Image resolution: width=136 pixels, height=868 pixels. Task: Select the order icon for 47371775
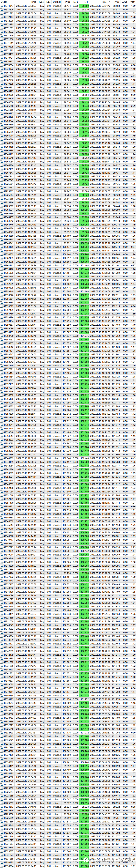coord(1,50)
